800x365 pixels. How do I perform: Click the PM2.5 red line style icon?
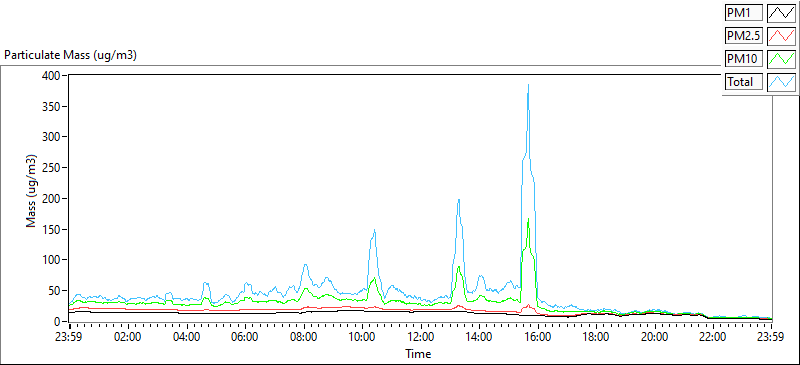782,36
